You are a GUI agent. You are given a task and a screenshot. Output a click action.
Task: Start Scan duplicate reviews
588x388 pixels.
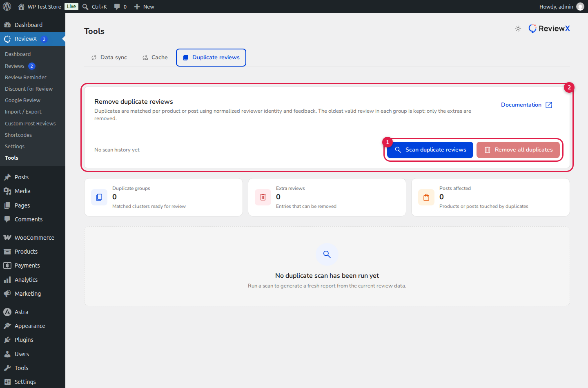pos(430,150)
